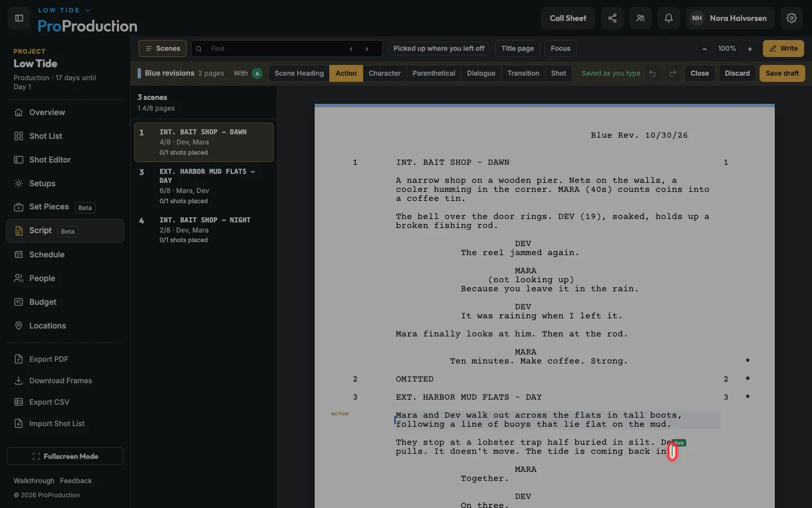Click the Save draft button
This screenshot has width=812, height=508.
782,73
